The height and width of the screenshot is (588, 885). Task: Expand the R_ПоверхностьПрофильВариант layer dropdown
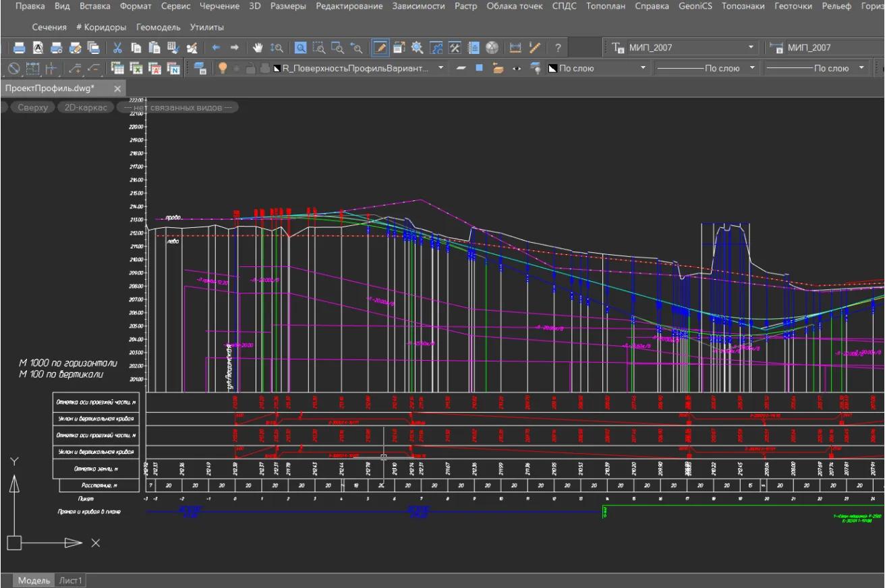(x=440, y=68)
